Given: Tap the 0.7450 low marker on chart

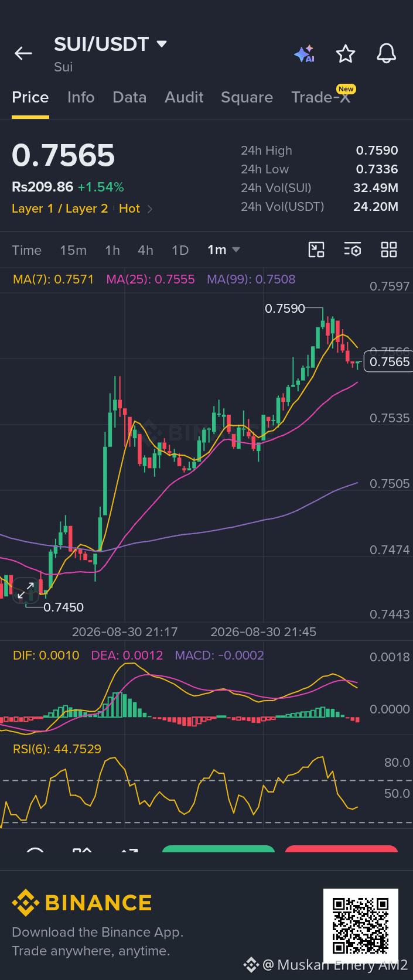Looking at the screenshot, I should [x=64, y=607].
